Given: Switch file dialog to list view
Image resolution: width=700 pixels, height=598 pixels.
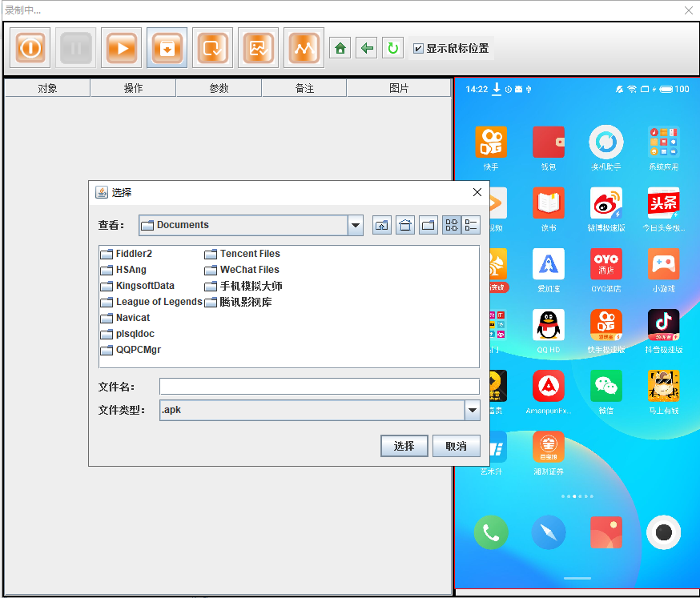Looking at the screenshot, I should [x=452, y=226].
